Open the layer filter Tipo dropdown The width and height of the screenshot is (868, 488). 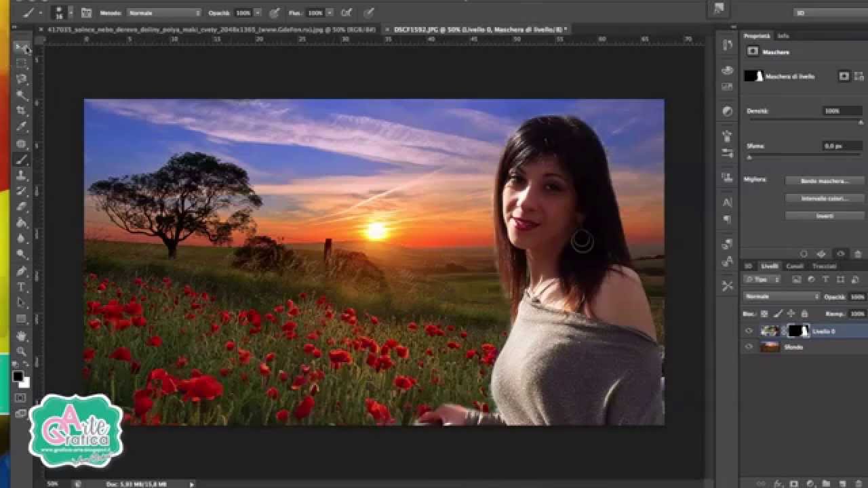(x=762, y=279)
